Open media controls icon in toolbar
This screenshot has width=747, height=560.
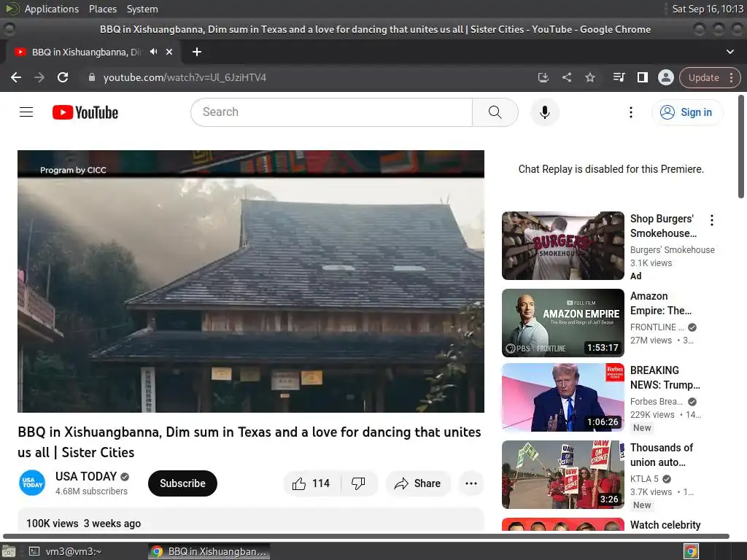tap(619, 77)
